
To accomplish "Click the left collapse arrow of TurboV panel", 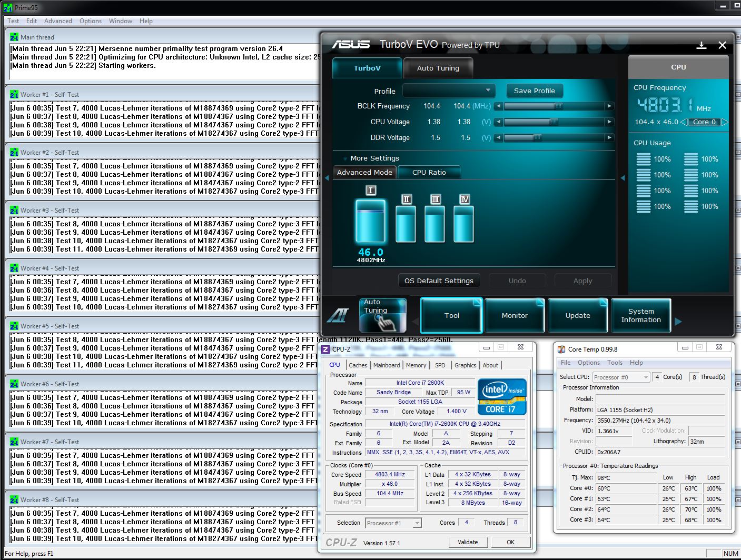I will tap(327, 178).
